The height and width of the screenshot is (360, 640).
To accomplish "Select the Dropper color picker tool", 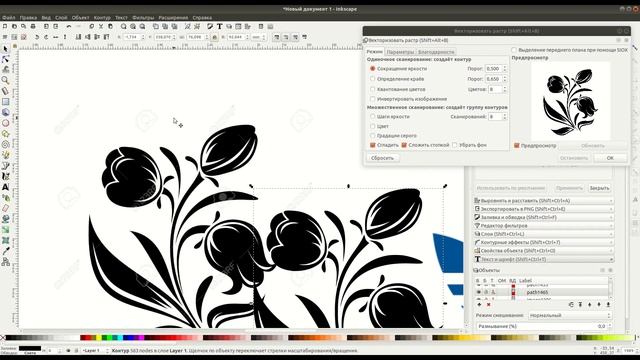I will pos(5,251).
